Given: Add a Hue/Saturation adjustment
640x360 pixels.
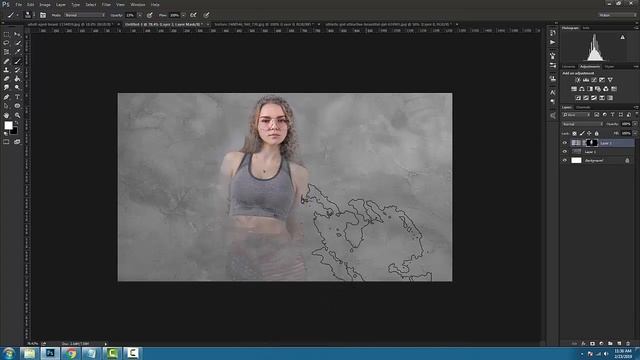Looking at the screenshot, I should pos(574,89).
